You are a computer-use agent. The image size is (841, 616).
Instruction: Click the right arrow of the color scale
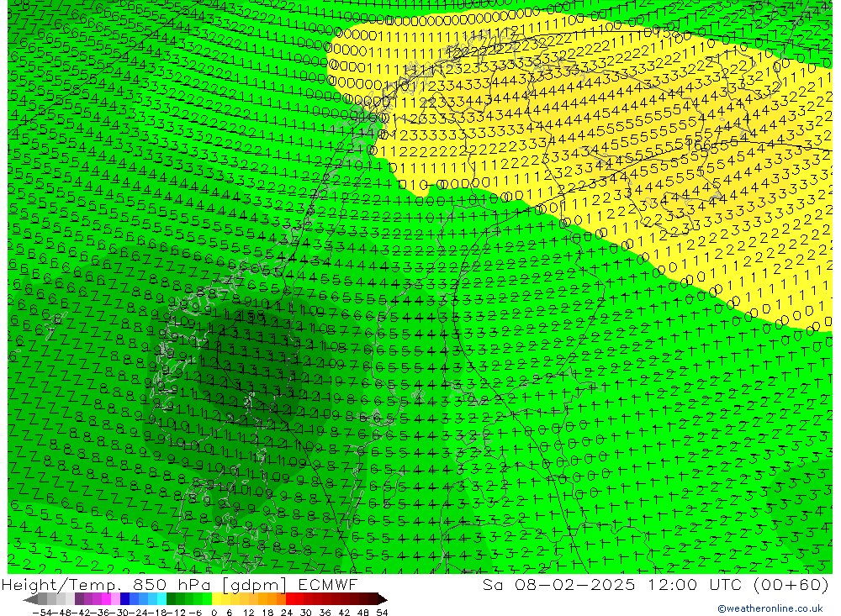click(x=383, y=599)
